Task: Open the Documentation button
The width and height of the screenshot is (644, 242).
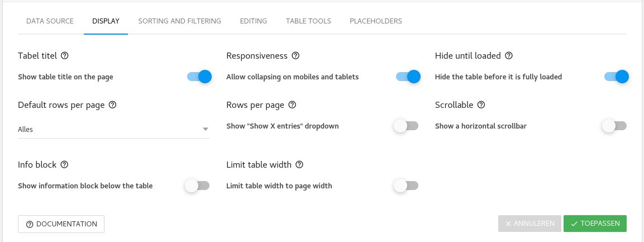Action: tap(61, 224)
